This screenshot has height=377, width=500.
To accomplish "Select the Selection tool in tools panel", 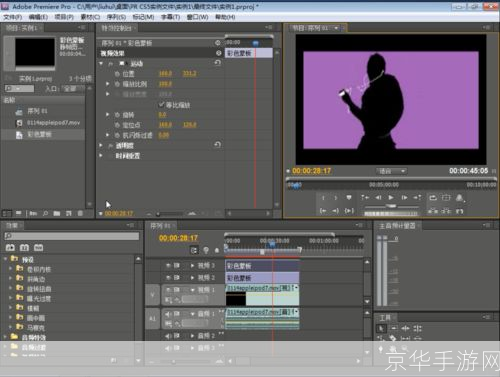I will (x=381, y=329).
